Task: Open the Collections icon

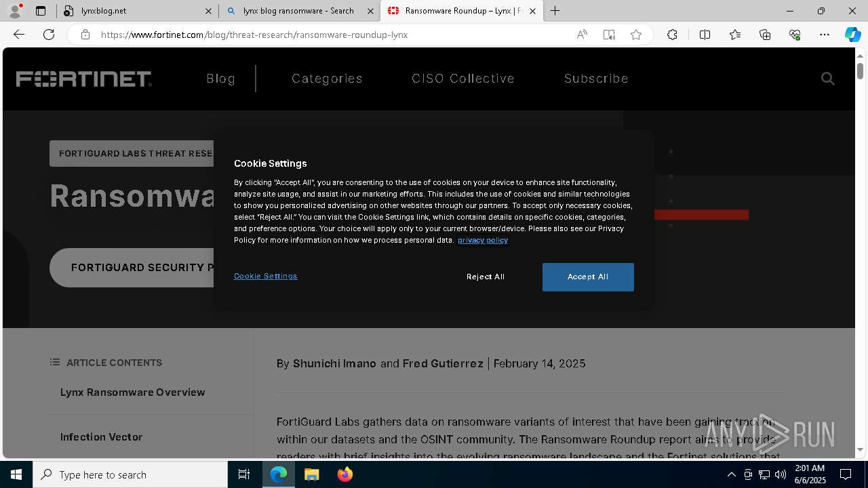Action: click(765, 35)
